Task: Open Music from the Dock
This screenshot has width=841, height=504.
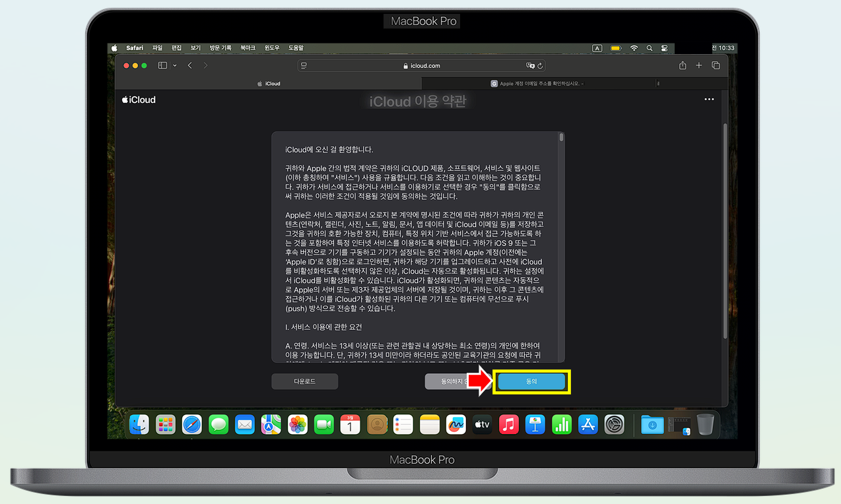Action: click(509, 424)
